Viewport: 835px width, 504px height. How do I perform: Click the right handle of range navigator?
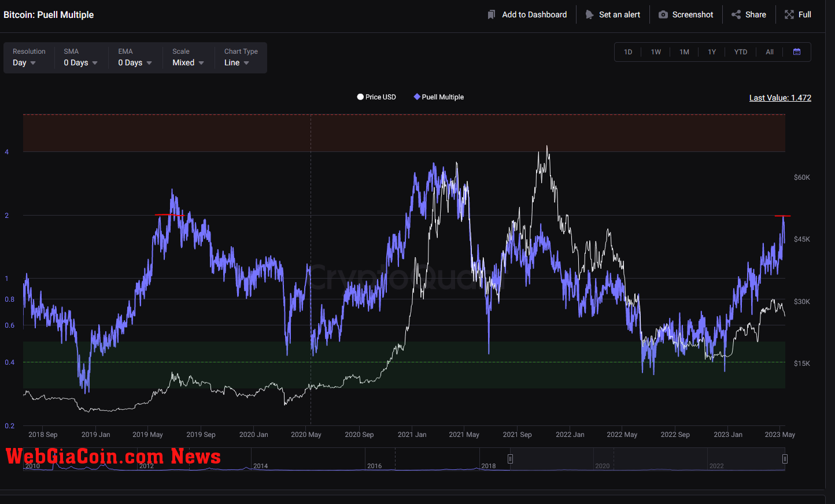(x=785, y=459)
